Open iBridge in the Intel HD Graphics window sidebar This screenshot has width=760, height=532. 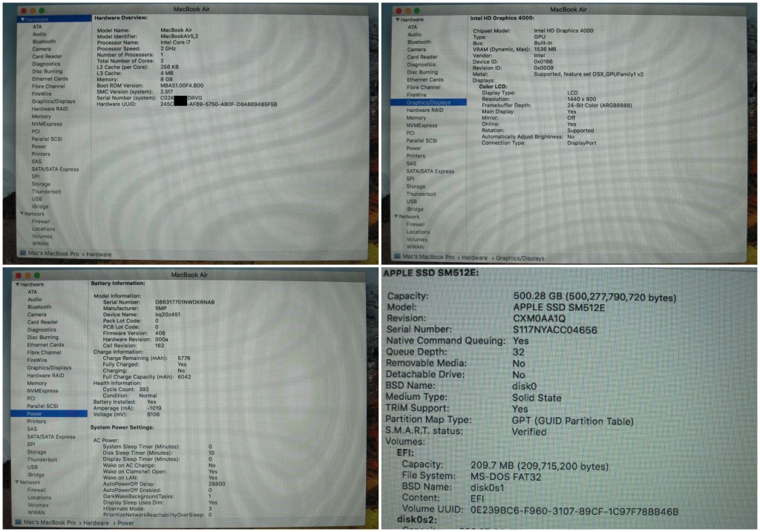414,209
